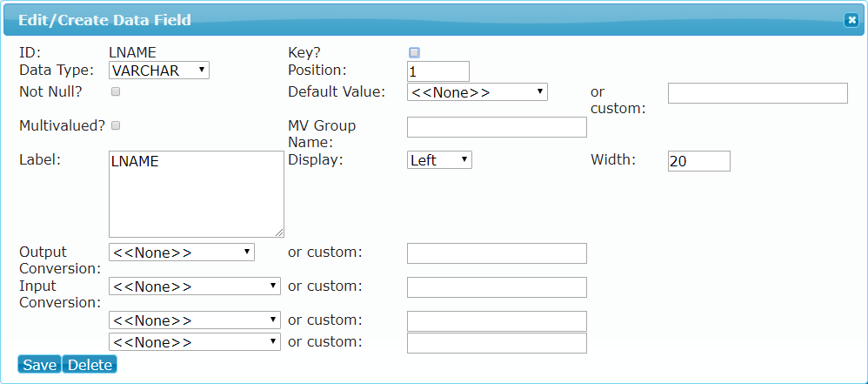The image size is (868, 384).
Task: Click the Output Conversion custom field
Action: click(x=497, y=253)
